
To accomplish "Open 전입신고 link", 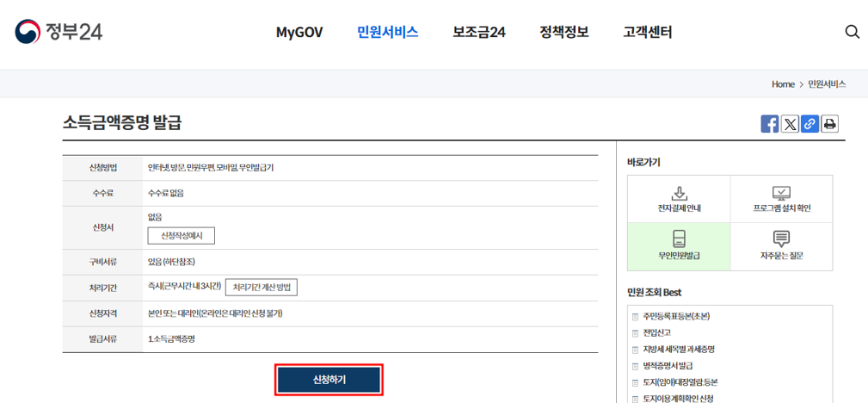I will click(657, 333).
